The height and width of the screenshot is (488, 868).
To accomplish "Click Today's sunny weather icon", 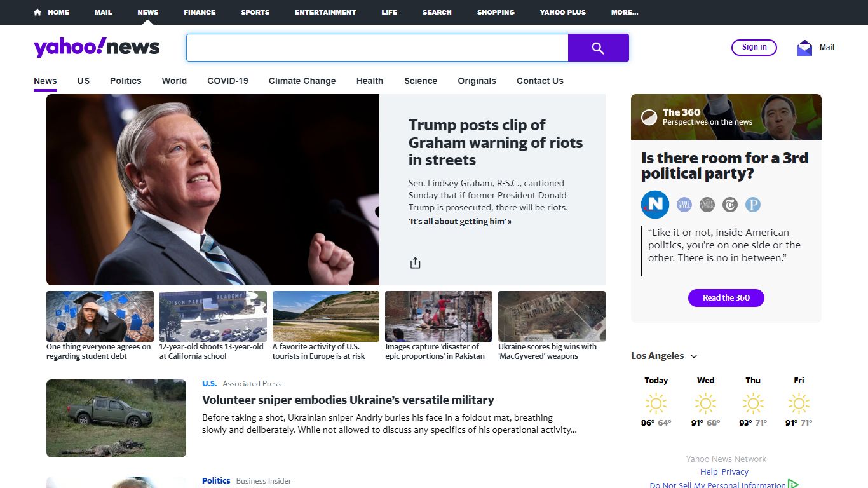I will (x=656, y=403).
